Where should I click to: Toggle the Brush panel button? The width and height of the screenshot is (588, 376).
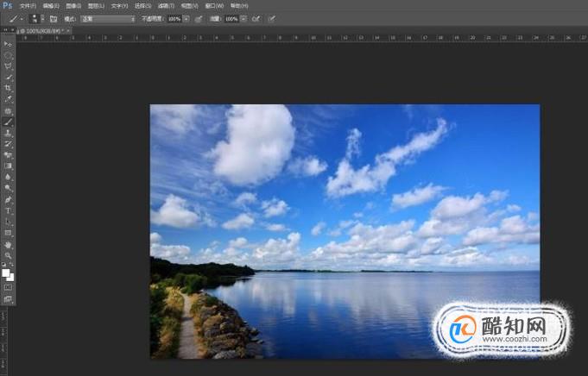(54, 19)
